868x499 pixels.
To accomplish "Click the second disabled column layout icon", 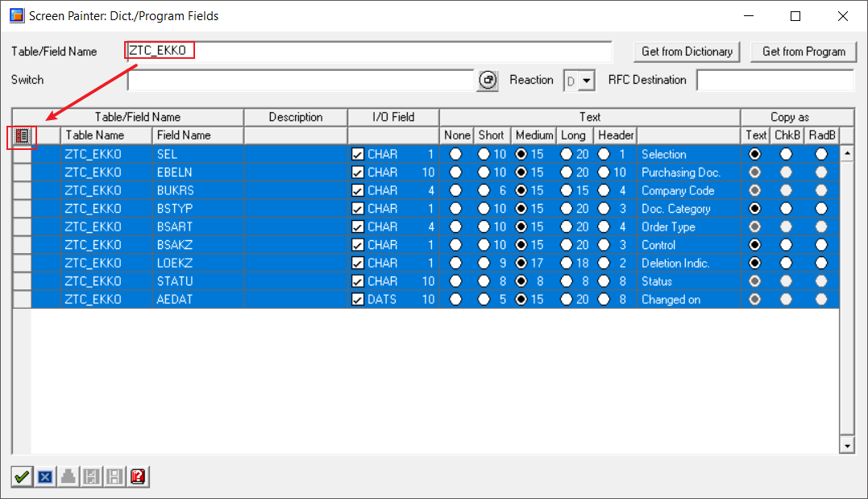I will coord(114,476).
